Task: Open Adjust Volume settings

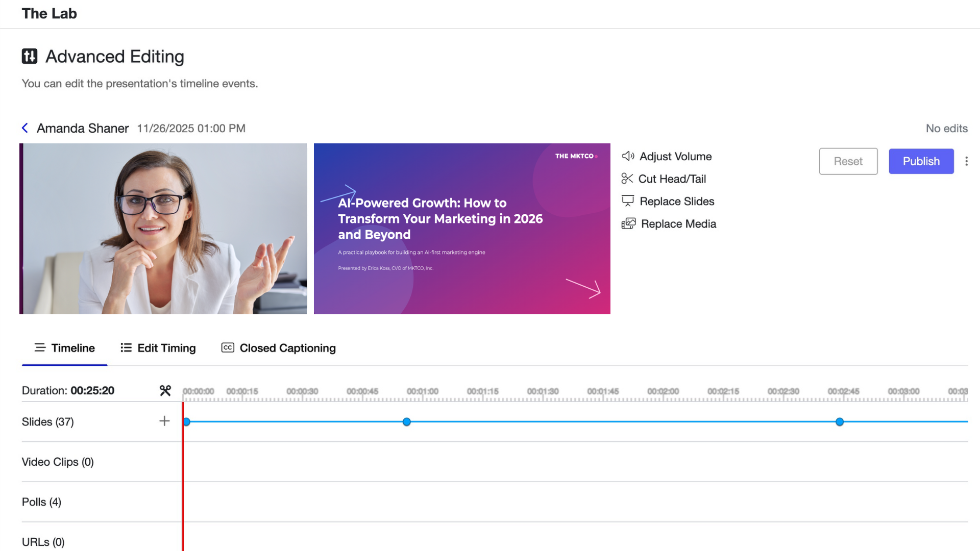Action: click(675, 156)
